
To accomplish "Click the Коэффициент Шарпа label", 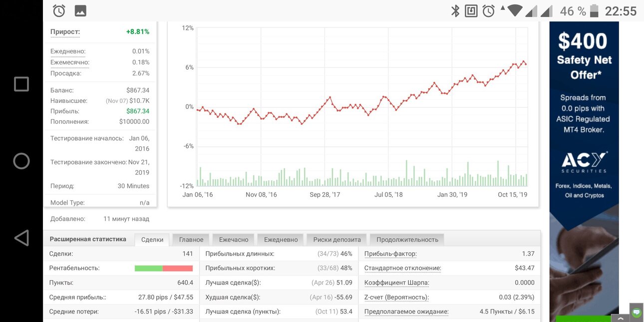I will pyautogui.click(x=397, y=283).
